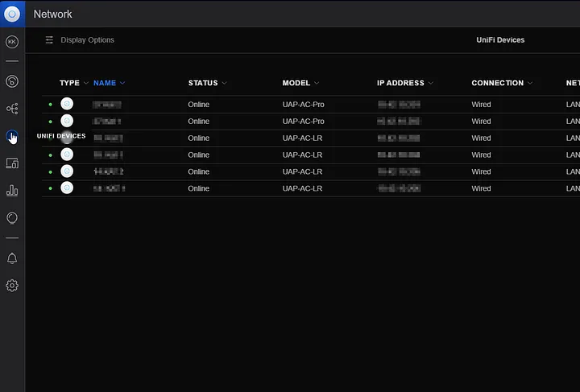Viewport: 580px width, 392px height.
Task: Open the Insights icon in the sidebar
Action: coord(12,218)
